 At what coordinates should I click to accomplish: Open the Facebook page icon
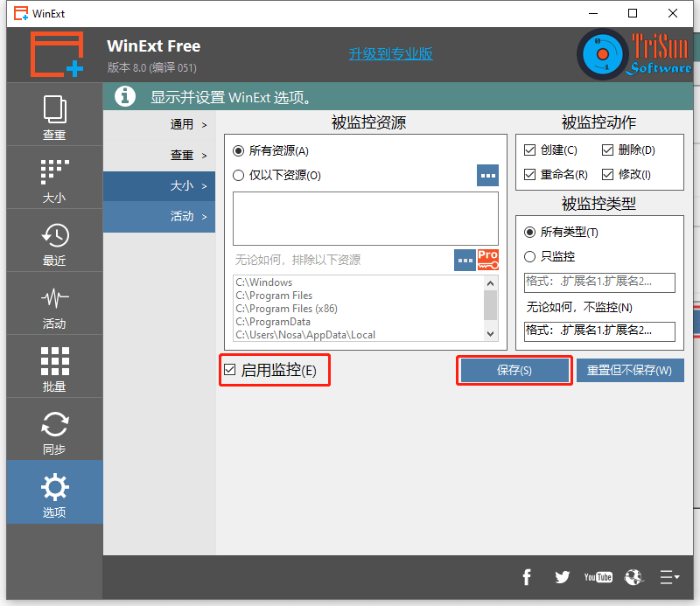[x=527, y=577]
